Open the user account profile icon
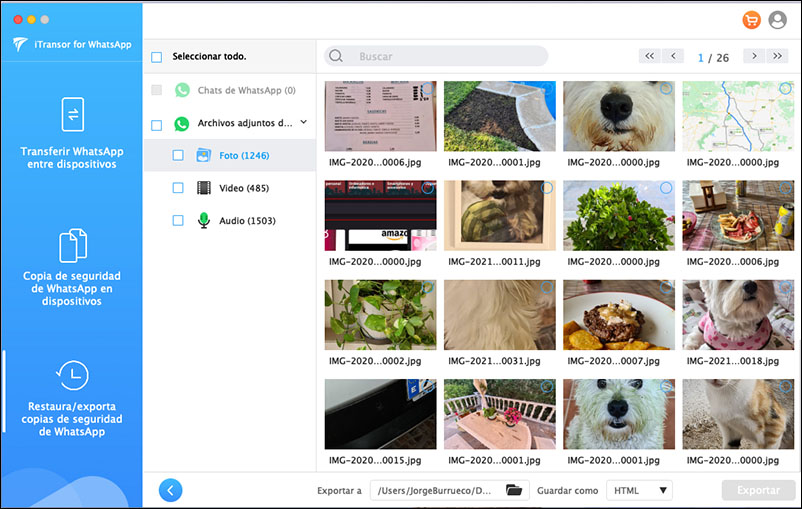 pos(777,20)
